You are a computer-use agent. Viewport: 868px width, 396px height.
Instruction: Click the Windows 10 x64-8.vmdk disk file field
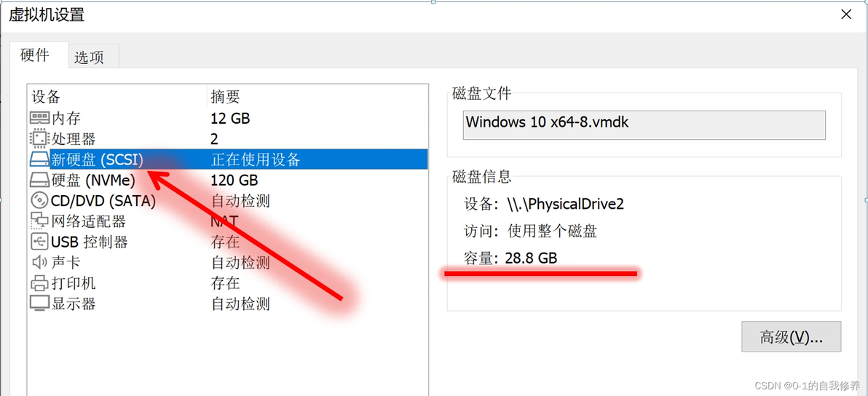click(x=644, y=124)
